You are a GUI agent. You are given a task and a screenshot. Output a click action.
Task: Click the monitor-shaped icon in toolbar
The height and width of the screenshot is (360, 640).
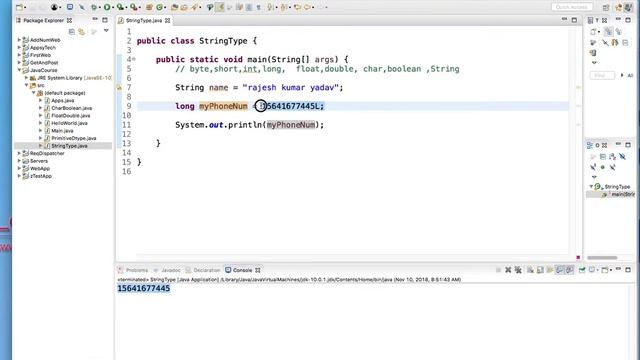[70, 7]
